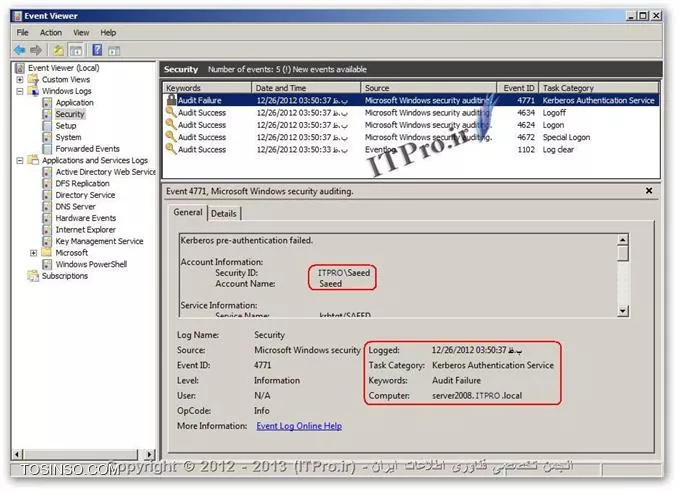Click the Setup log icon in tree
This screenshot has height=491, width=678.
point(48,126)
